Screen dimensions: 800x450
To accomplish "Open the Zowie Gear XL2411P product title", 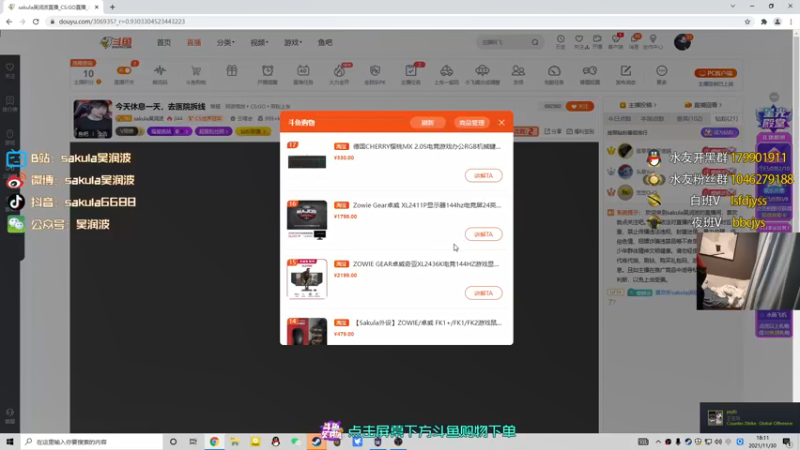I will click(427, 205).
